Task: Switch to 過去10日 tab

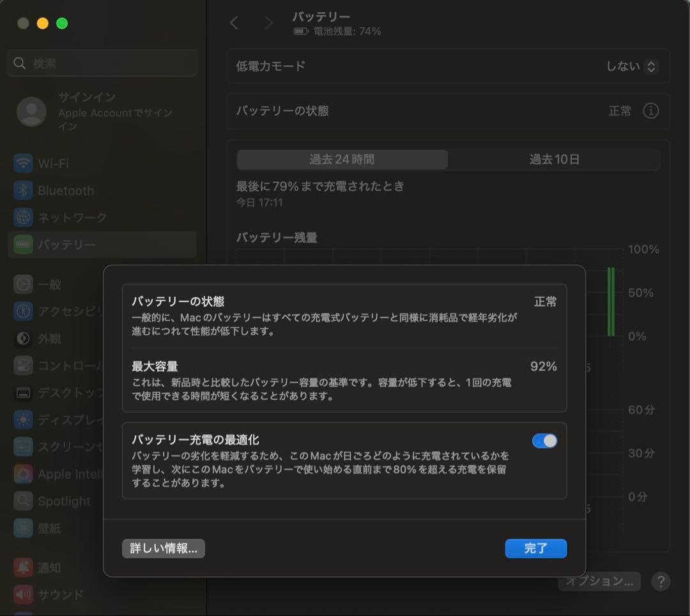Action: [554, 160]
